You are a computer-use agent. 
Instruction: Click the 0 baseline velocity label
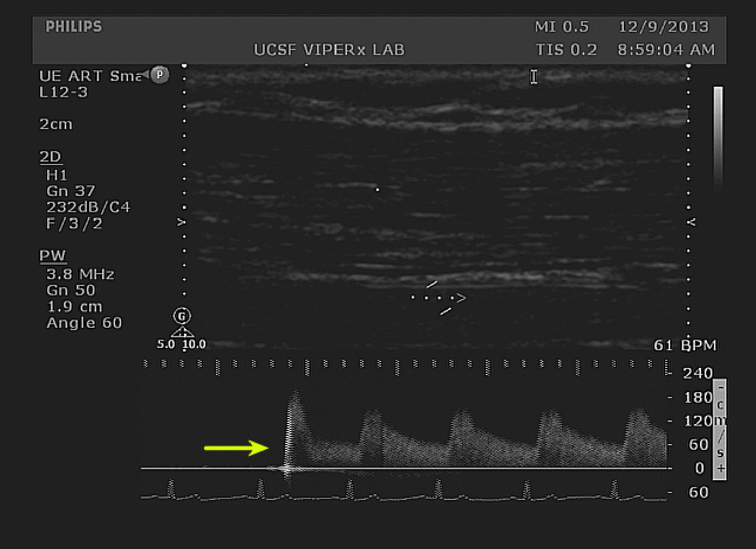coord(700,468)
